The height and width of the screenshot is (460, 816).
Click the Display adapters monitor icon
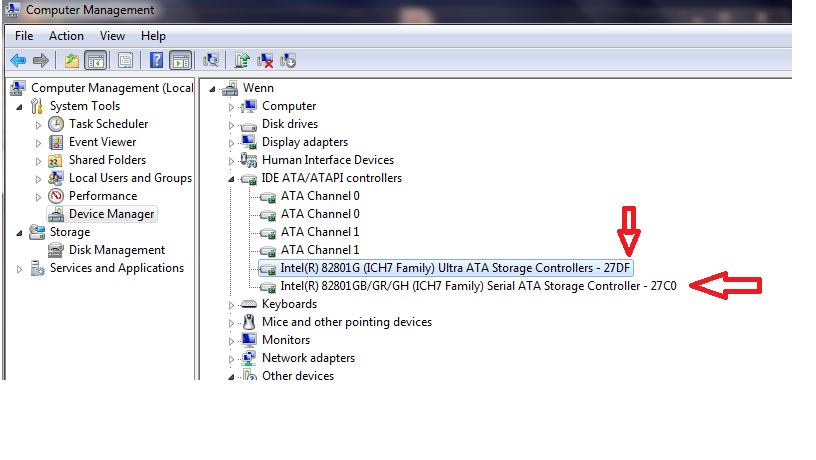[x=249, y=142]
